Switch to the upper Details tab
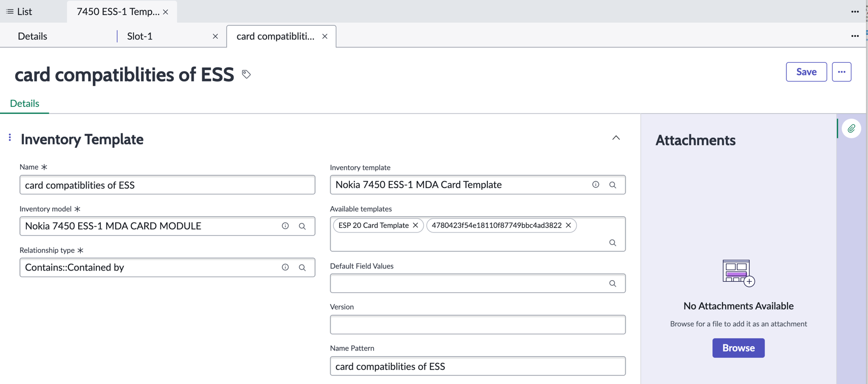The image size is (868, 384). point(32,36)
